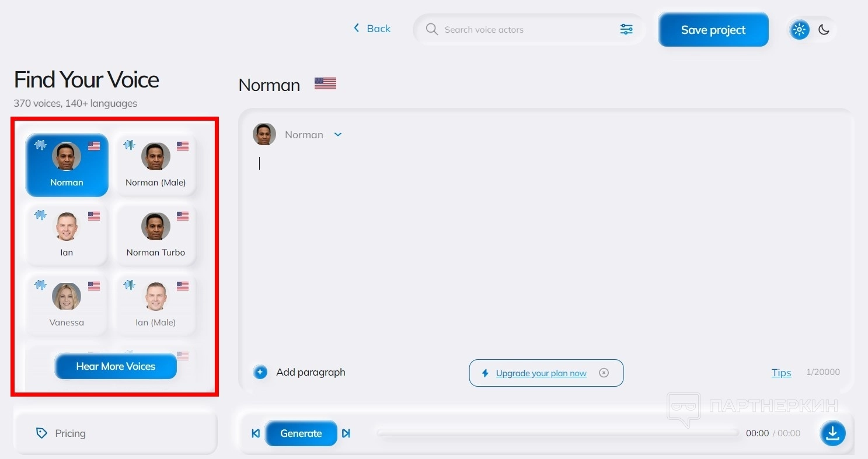Select the Norman (Male) voice card
Screen dimensions: 868x459
point(155,164)
